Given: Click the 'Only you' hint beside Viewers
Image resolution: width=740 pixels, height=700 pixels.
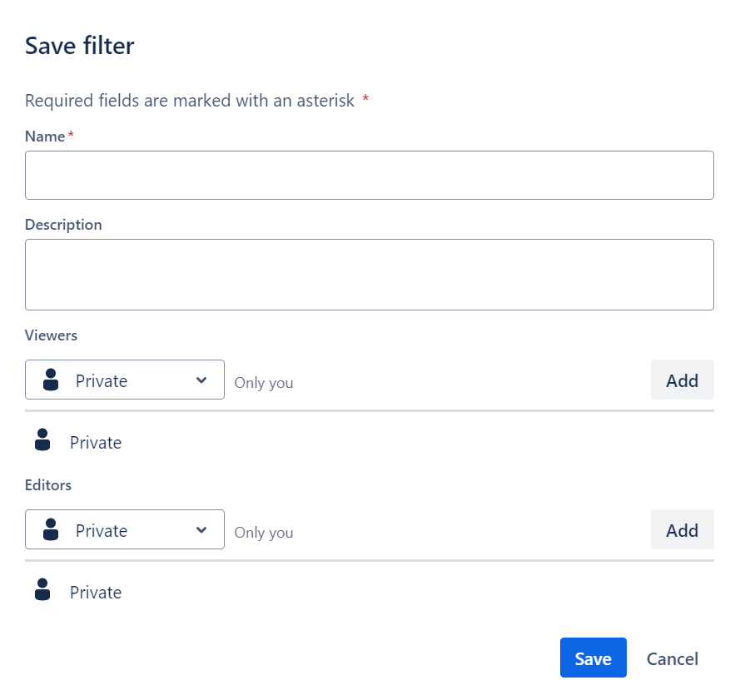Looking at the screenshot, I should (x=263, y=383).
